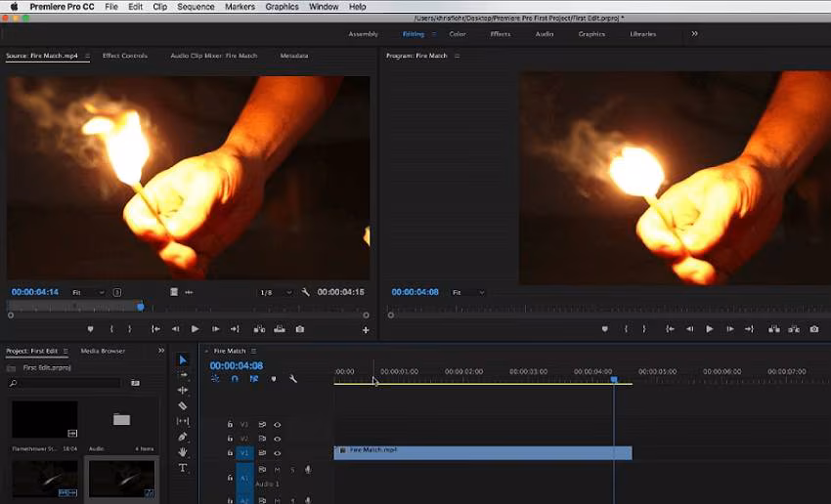
Task: Mark In point in Program monitor
Action: click(626, 329)
